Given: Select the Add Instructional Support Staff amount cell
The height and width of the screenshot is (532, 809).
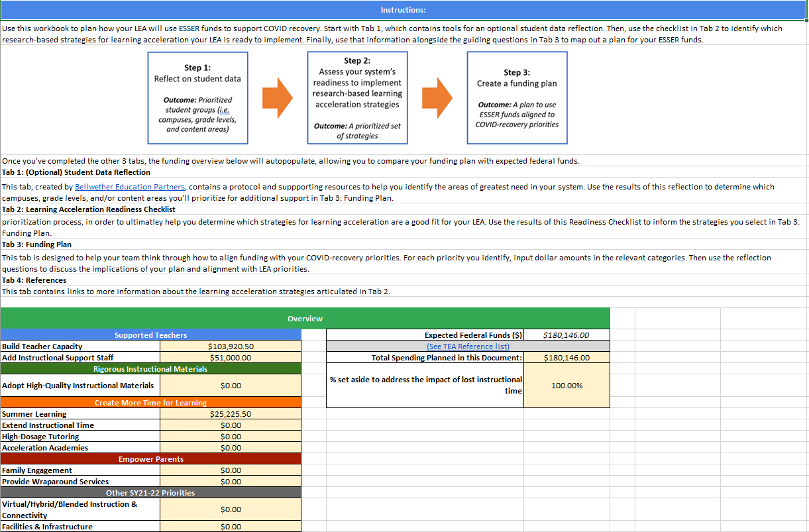Looking at the screenshot, I should click(x=231, y=358).
